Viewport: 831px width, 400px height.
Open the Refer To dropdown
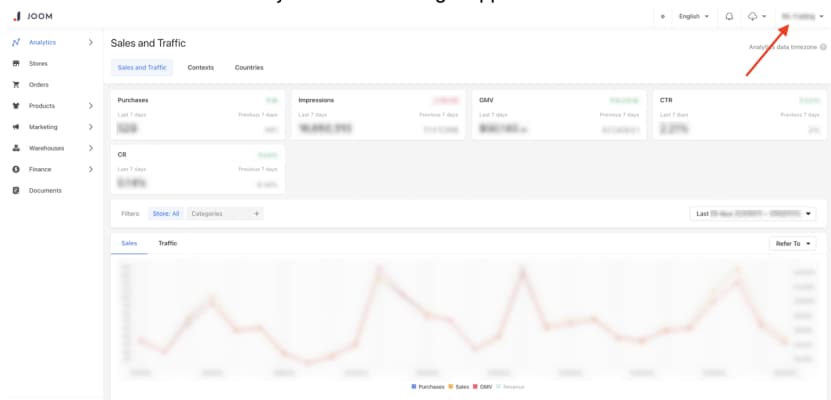click(792, 243)
